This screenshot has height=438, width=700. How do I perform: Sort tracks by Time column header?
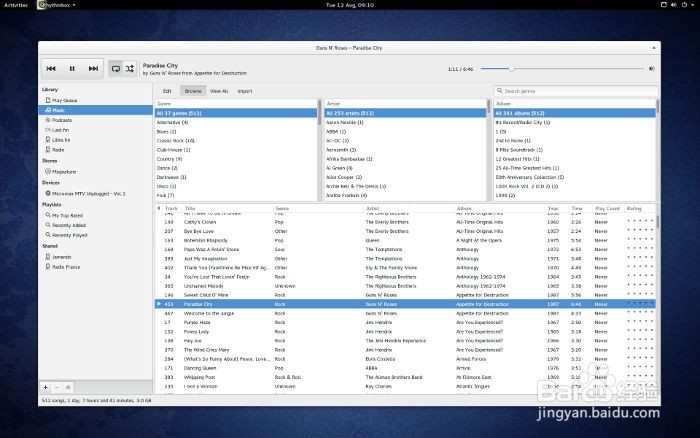(x=577, y=208)
